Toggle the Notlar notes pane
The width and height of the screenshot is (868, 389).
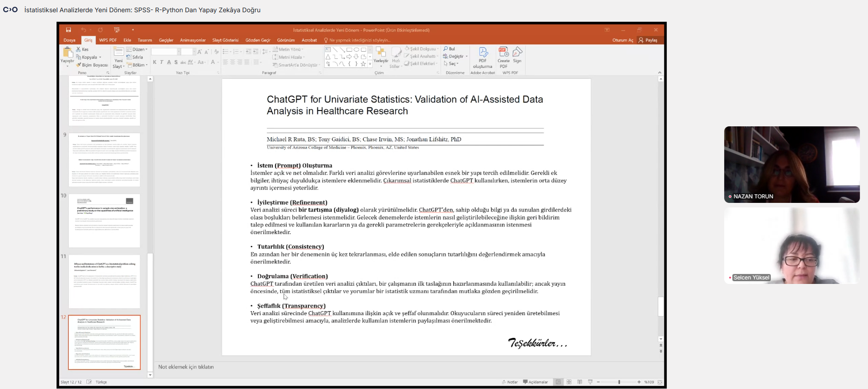click(x=510, y=382)
